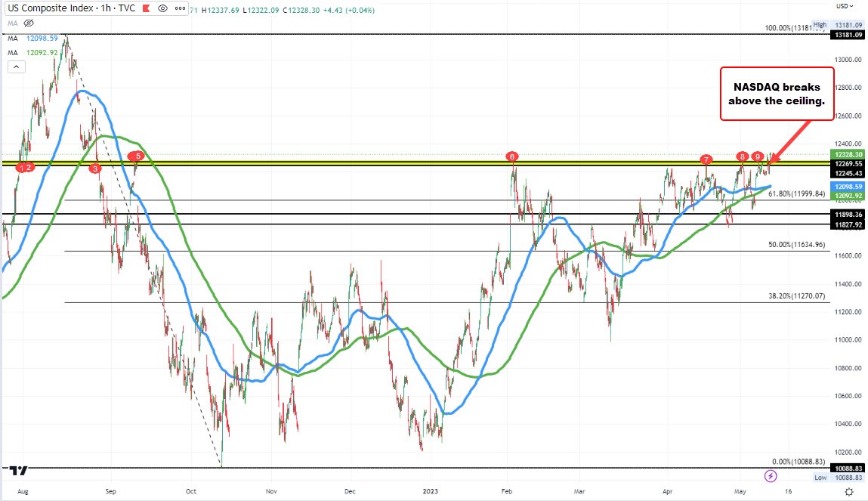Click the black price tag 12245.43
The height and width of the screenshot is (501, 868).
848,173
